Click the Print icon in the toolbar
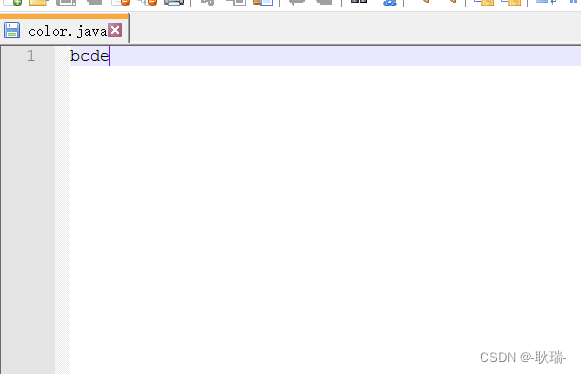581x374 pixels. pos(174,2)
